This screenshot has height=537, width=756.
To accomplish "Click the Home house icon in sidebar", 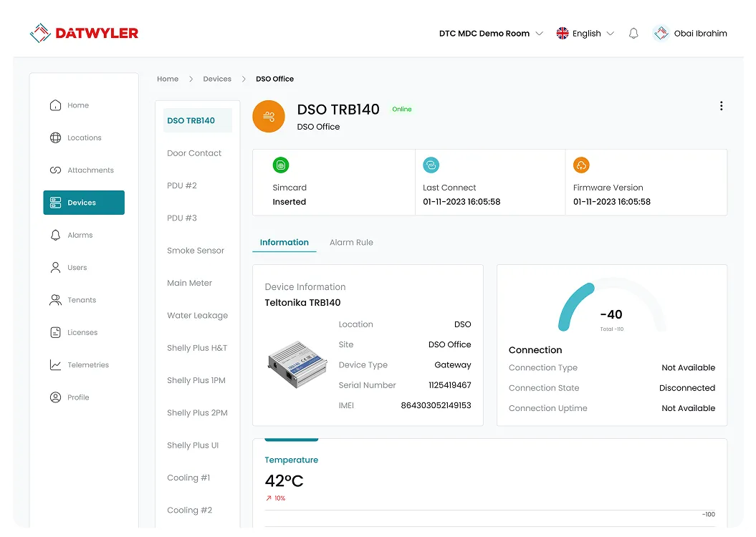I will point(55,105).
